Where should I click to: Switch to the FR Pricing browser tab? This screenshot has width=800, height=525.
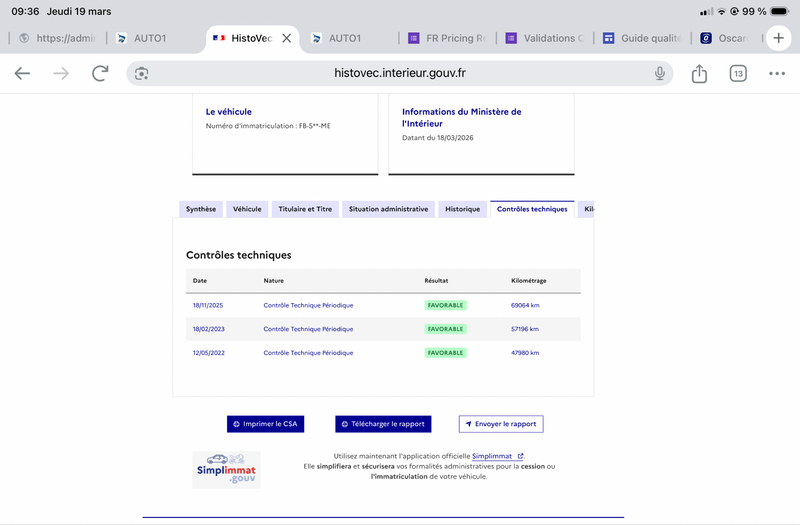(447, 38)
